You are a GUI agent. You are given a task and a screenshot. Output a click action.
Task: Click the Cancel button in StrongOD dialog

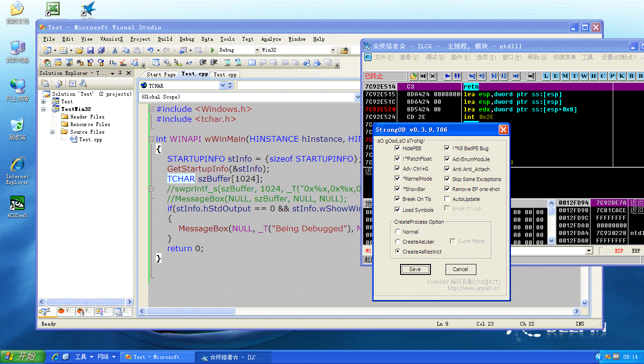pyautogui.click(x=461, y=269)
